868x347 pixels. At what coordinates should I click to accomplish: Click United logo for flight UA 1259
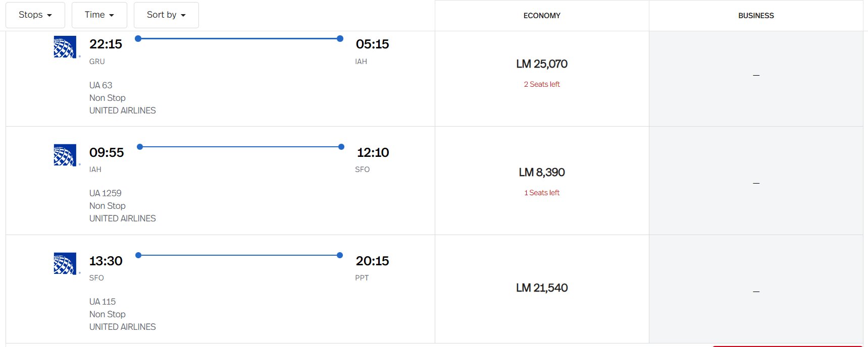65,155
